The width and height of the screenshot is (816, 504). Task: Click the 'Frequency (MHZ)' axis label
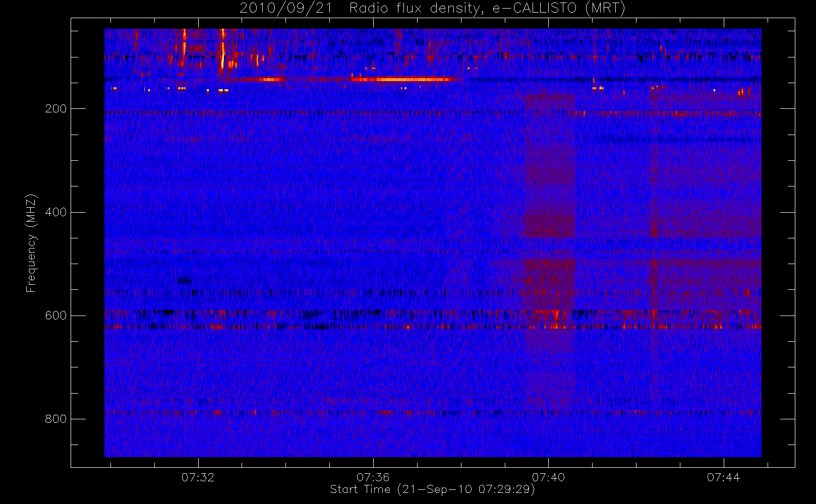point(31,243)
